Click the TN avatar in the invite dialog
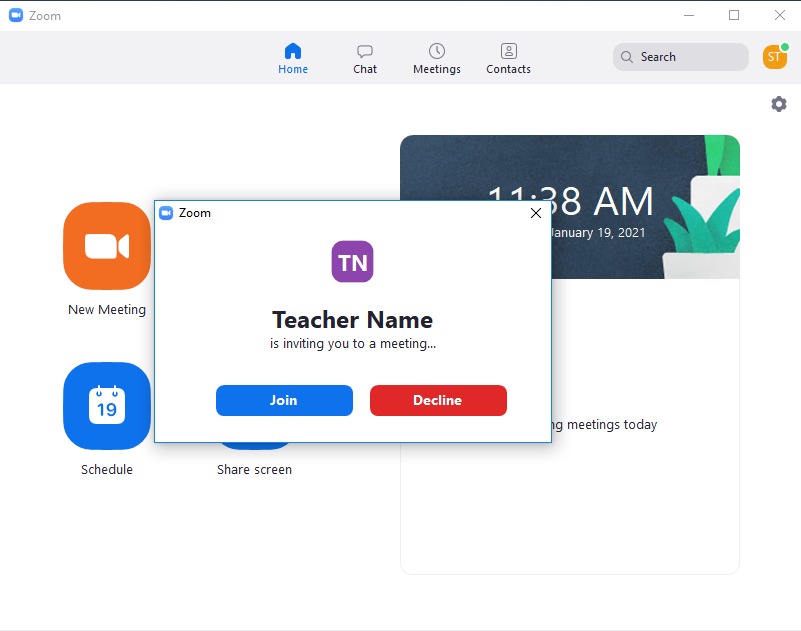Viewport: 801px width, 631px height. pyautogui.click(x=352, y=262)
